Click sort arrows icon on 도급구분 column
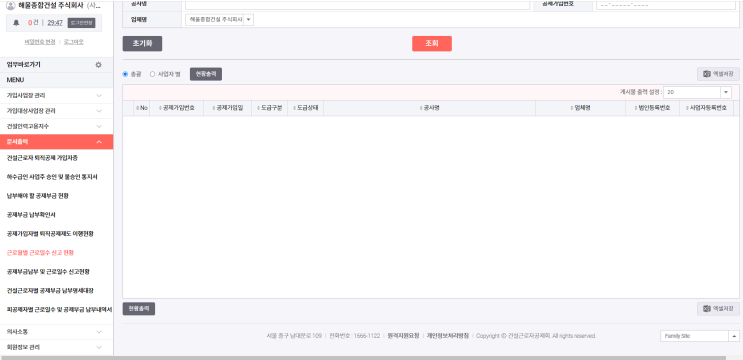Screen dimensions: 743x360 coord(259,108)
